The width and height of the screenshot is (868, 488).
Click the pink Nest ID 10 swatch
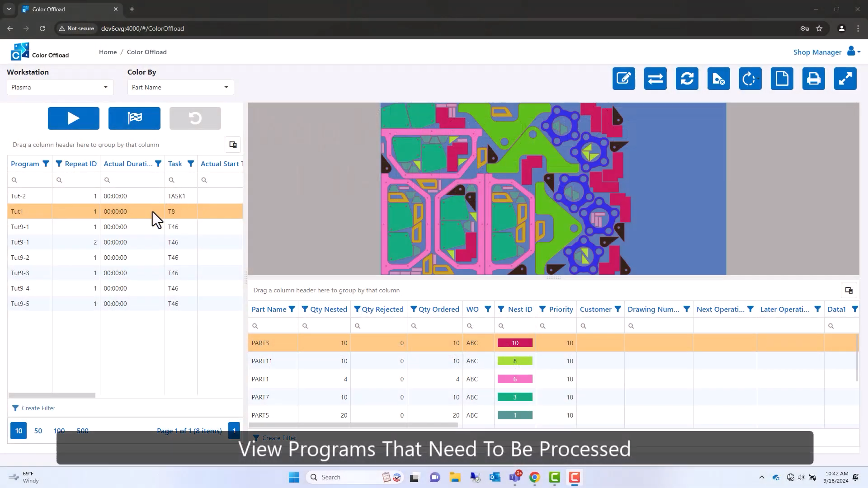pyautogui.click(x=514, y=343)
